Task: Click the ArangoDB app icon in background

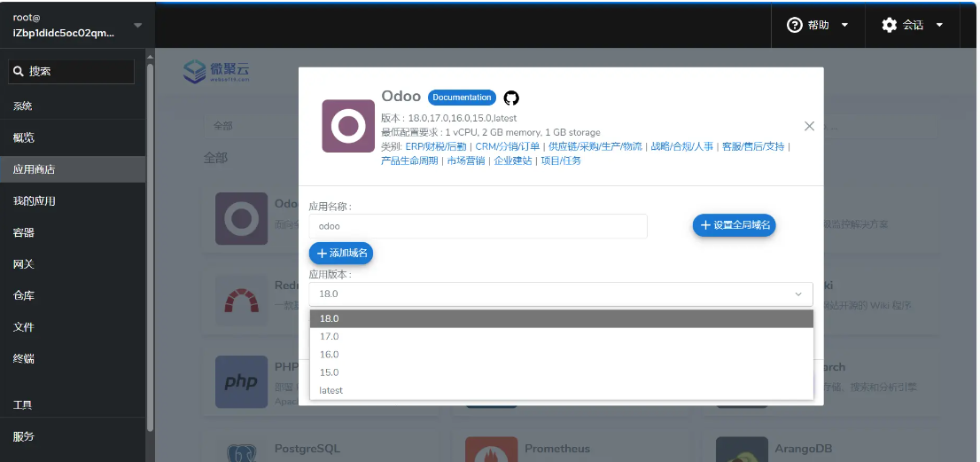Action: click(742, 450)
